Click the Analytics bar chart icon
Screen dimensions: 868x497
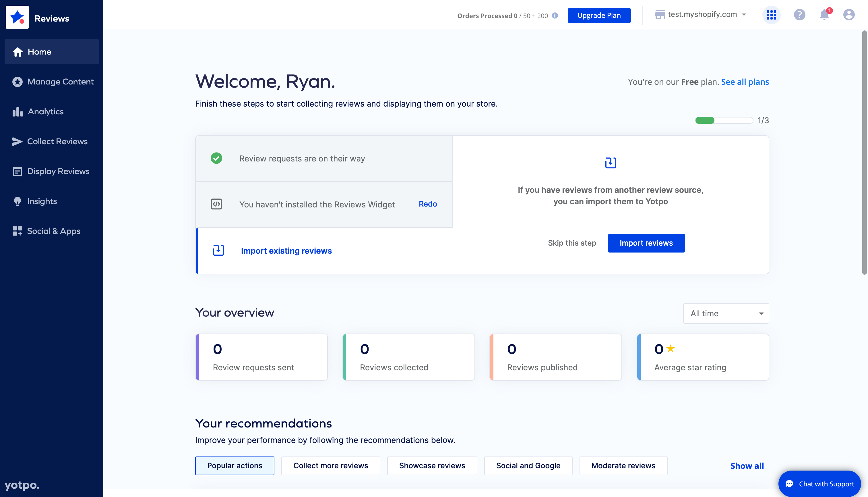click(x=18, y=112)
